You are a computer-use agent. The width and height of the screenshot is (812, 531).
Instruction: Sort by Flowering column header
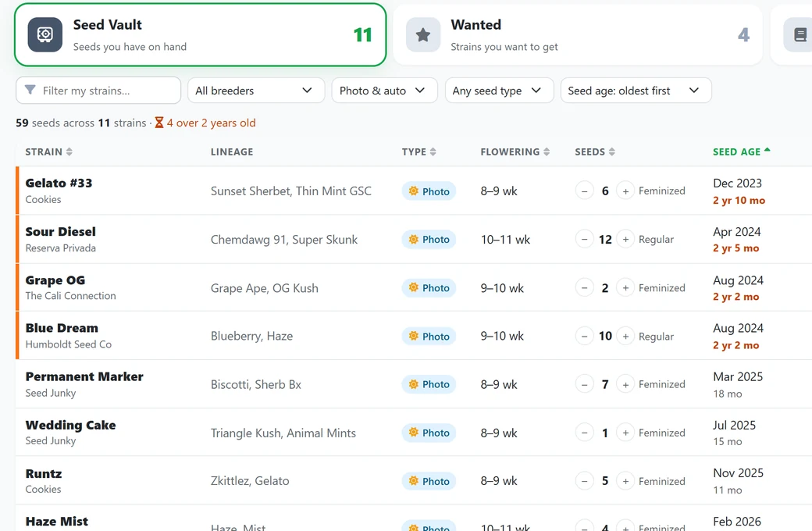(x=515, y=151)
